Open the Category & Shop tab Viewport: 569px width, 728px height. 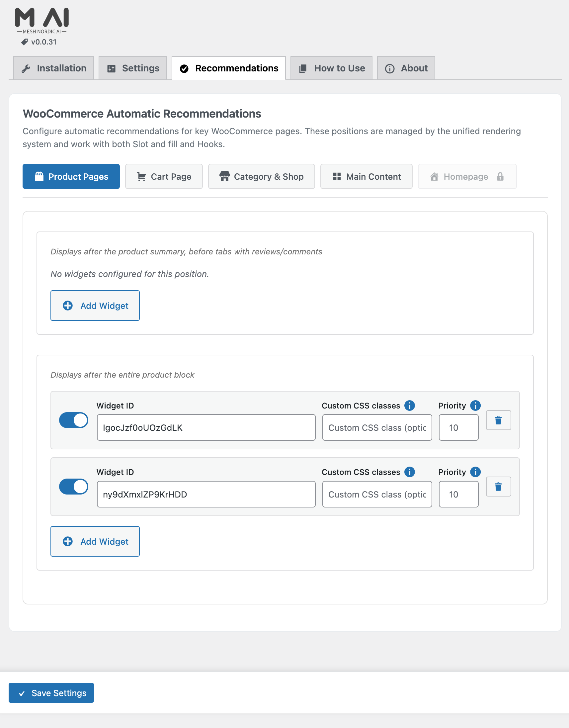(262, 176)
